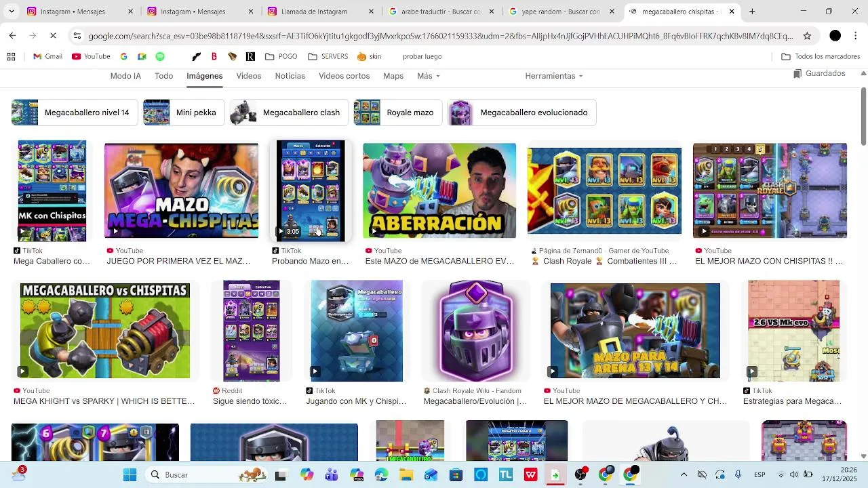Filter by Megacaballero nivel 14 chip
This screenshot has width=868, height=488.
(x=75, y=113)
